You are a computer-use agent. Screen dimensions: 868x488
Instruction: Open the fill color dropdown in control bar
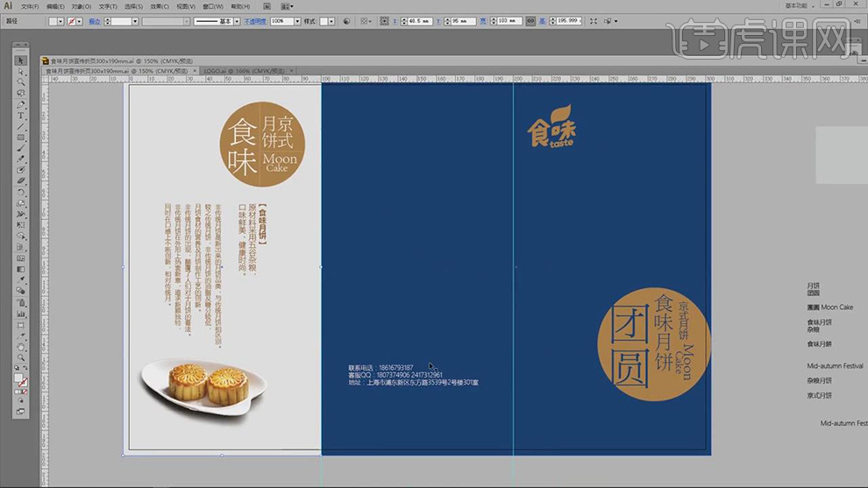(x=60, y=21)
